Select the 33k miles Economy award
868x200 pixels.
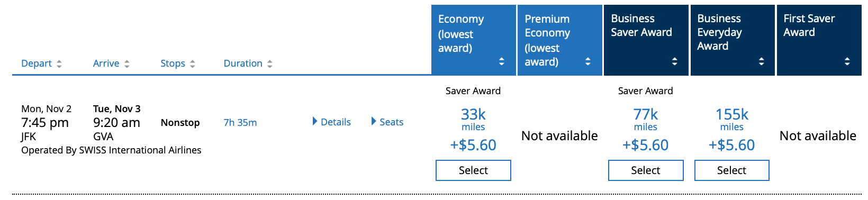coord(473,170)
